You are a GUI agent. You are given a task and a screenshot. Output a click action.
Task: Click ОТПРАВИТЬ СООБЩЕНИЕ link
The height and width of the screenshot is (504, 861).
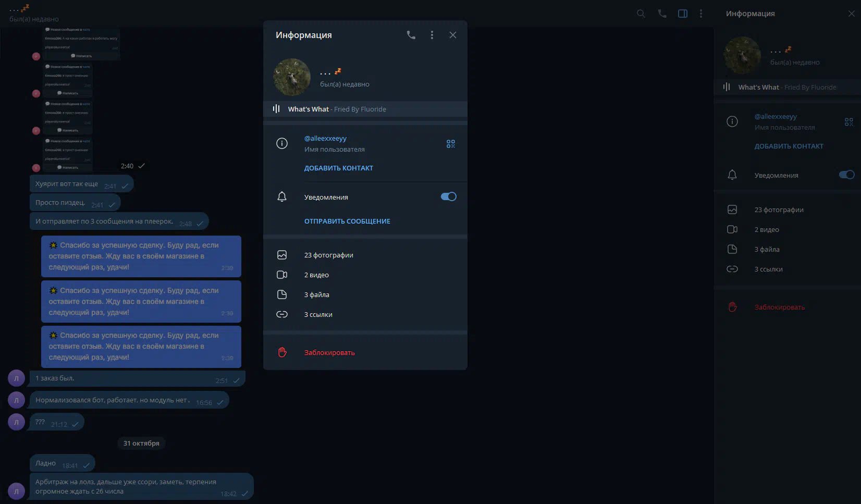tap(347, 222)
